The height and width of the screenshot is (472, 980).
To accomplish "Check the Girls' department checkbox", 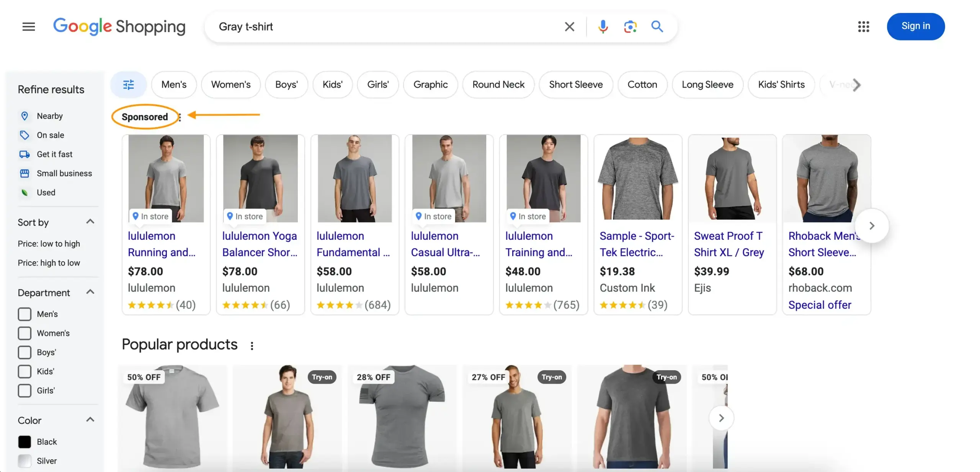I will point(24,391).
